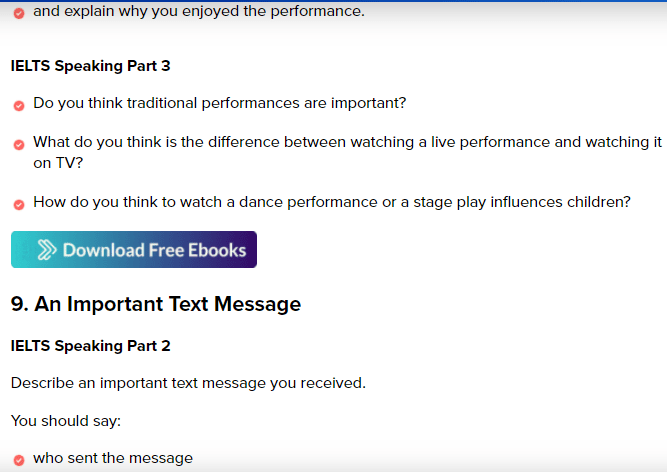667x473 pixels.
Task: Click the '9. An Important Text Message' heading
Action: [x=156, y=304]
